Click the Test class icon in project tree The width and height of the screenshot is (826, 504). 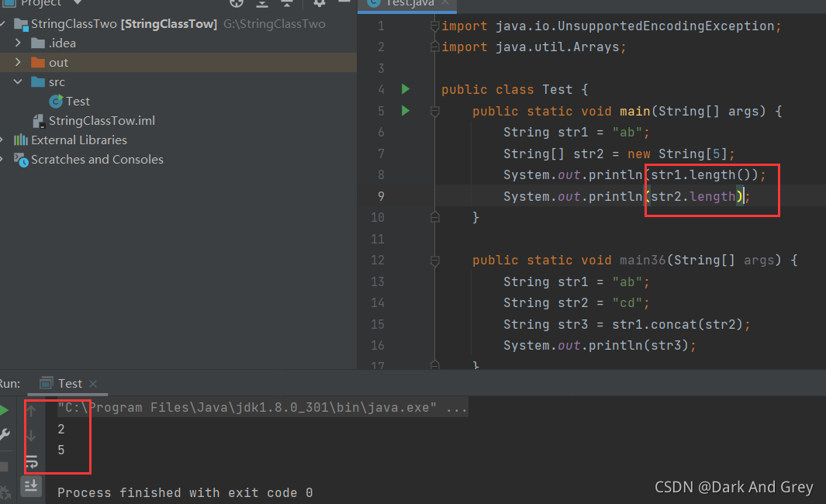(56, 101)
